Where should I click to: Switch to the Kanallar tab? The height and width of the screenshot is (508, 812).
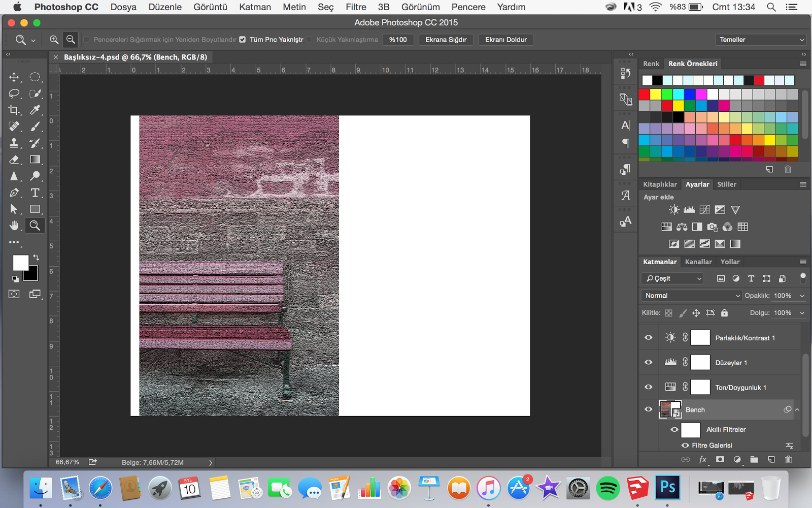pyautogui.click(x=698, y=262)
